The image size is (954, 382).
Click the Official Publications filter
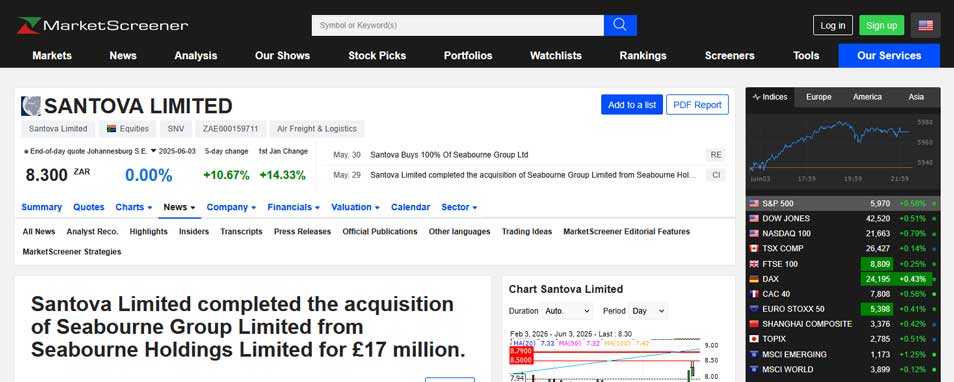point(380,232)
